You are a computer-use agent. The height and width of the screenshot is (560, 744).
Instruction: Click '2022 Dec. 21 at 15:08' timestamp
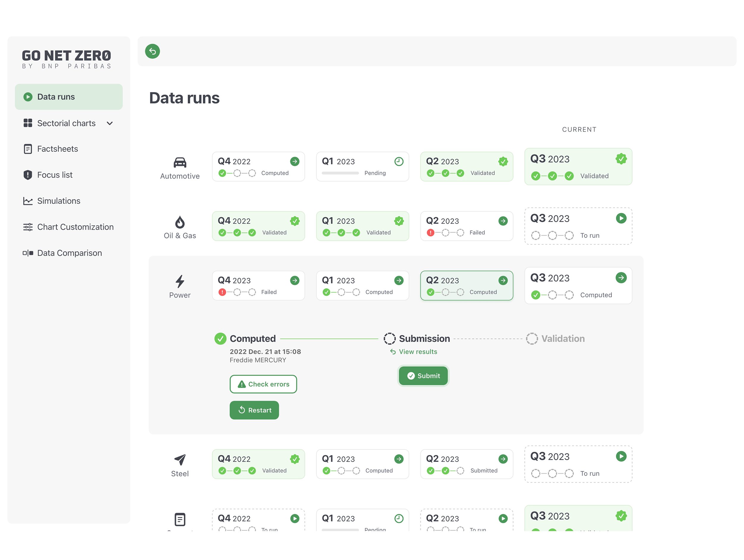265,352
